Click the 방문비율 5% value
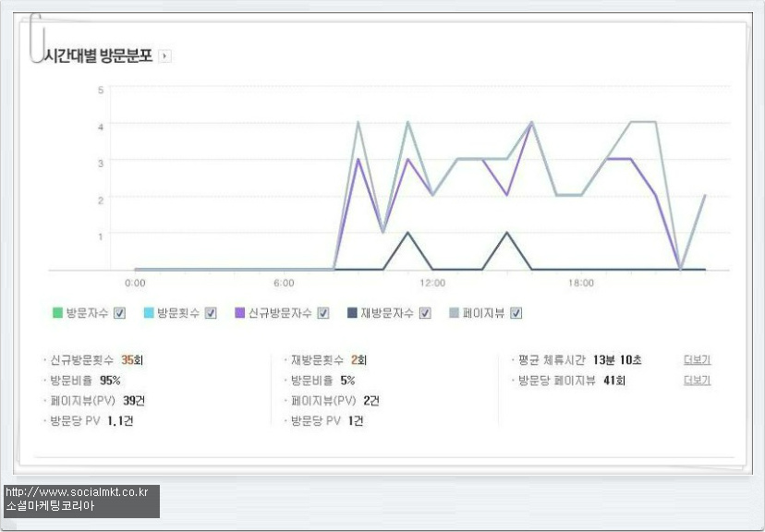 coord(348,381)
